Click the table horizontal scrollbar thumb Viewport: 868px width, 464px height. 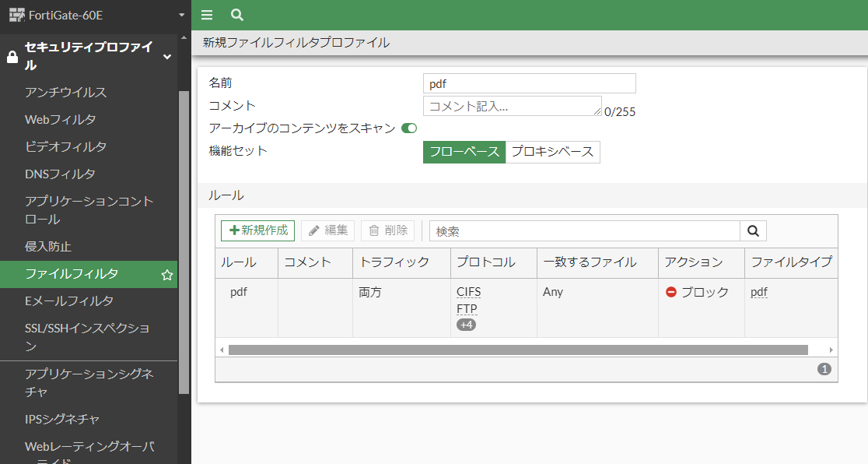pyautogui.click(x=518, y=350)
